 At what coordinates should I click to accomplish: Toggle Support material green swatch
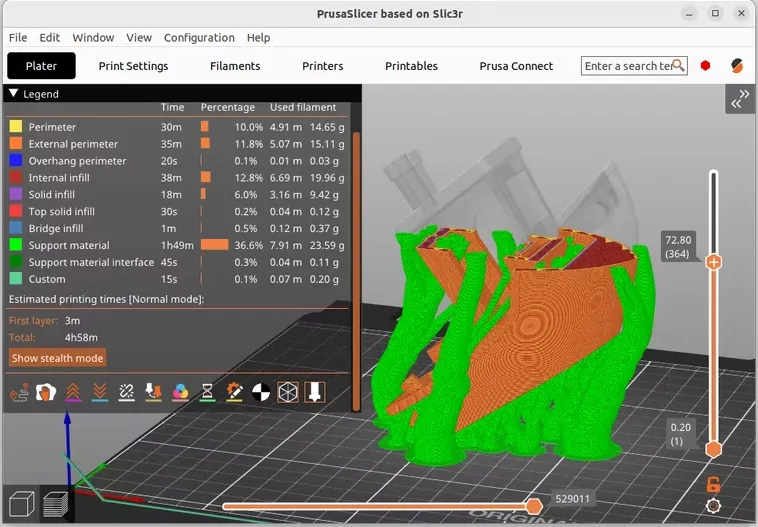coord(16,245)
